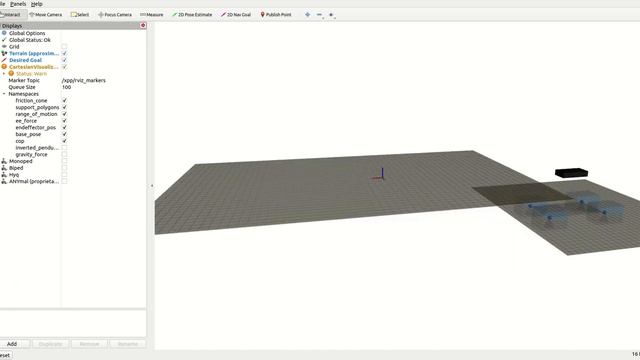
Task: Disable the cop namespace checkbox
Action: click(x=64, y=141)
